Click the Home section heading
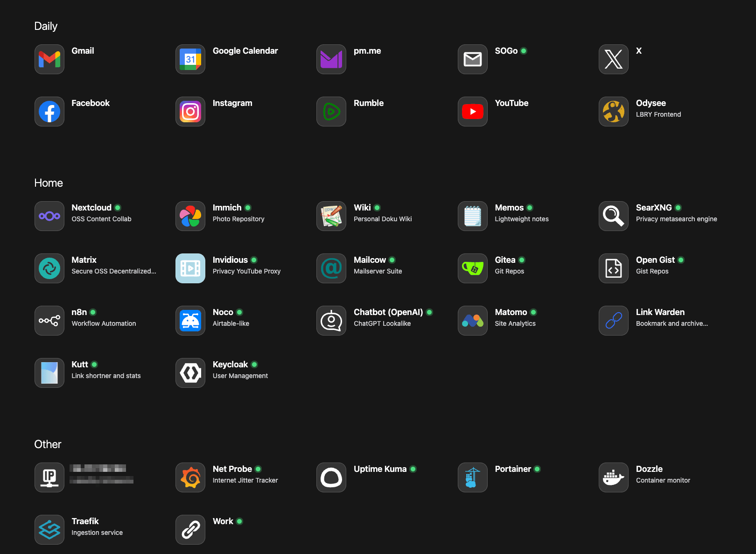Screen dimensions: 756x554 pos(49,183)
